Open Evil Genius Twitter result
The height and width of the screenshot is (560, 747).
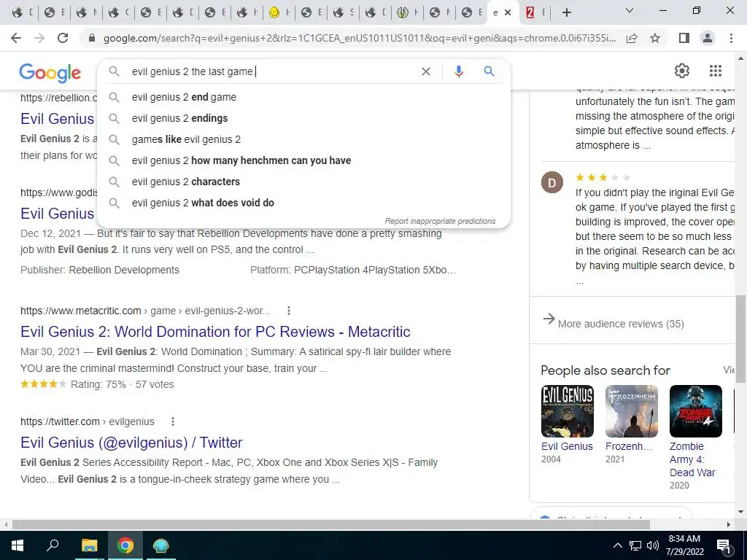coord(131,443)
